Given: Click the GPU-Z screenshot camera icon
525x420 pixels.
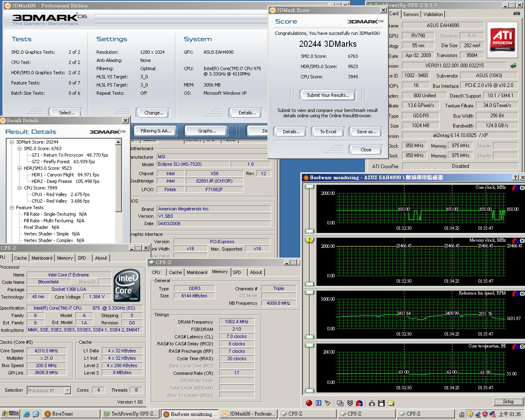Looking at the screenshot, I should click(x=516, y=14).
